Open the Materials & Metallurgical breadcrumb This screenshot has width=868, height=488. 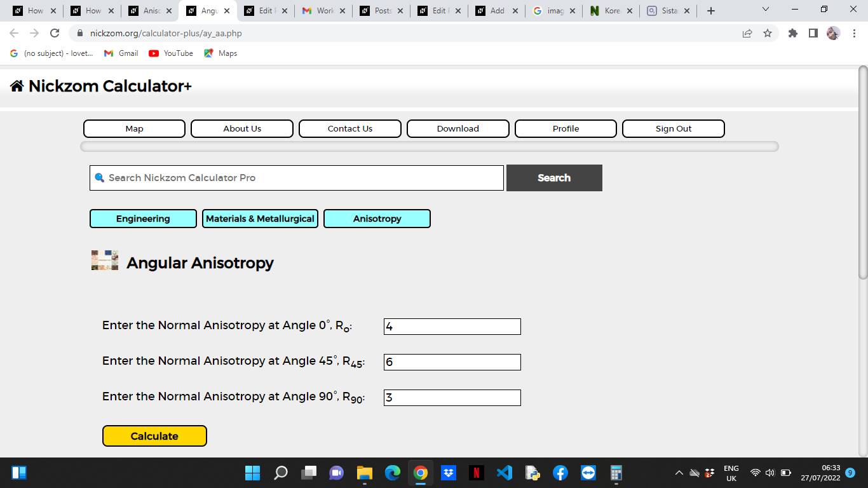coord(260,219)
